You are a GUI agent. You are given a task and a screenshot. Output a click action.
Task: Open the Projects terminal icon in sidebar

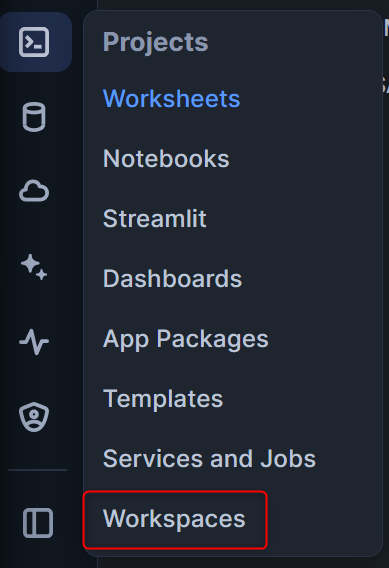34,42
